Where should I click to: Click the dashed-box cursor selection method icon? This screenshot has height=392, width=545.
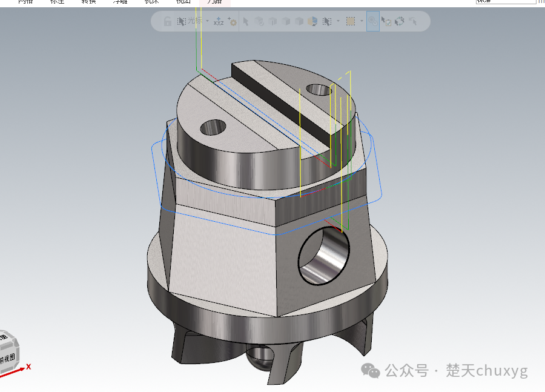click(327, 22)
